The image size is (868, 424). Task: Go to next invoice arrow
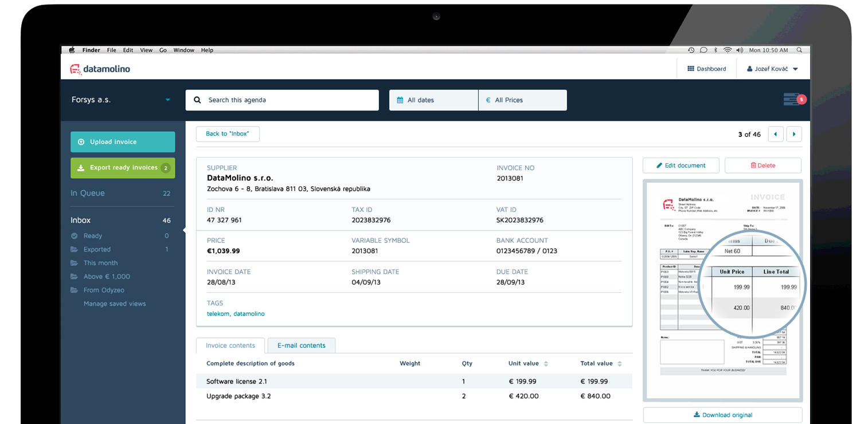[x=793, y=134]
